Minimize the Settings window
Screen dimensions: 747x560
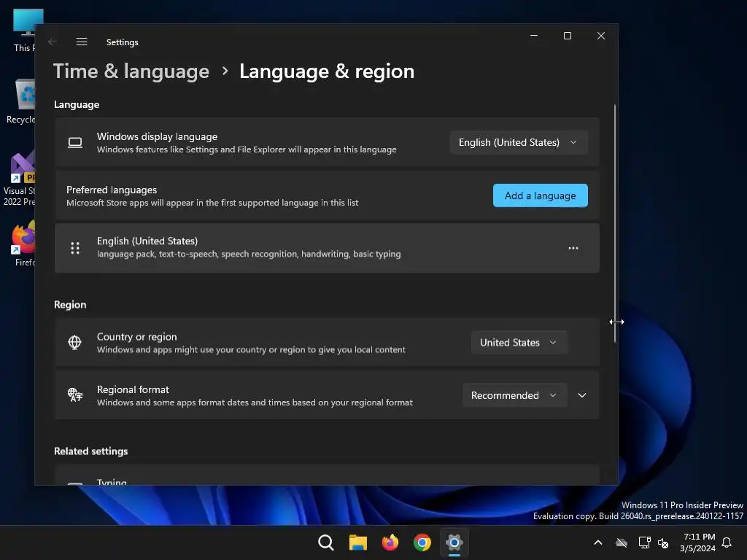(534, 36)
